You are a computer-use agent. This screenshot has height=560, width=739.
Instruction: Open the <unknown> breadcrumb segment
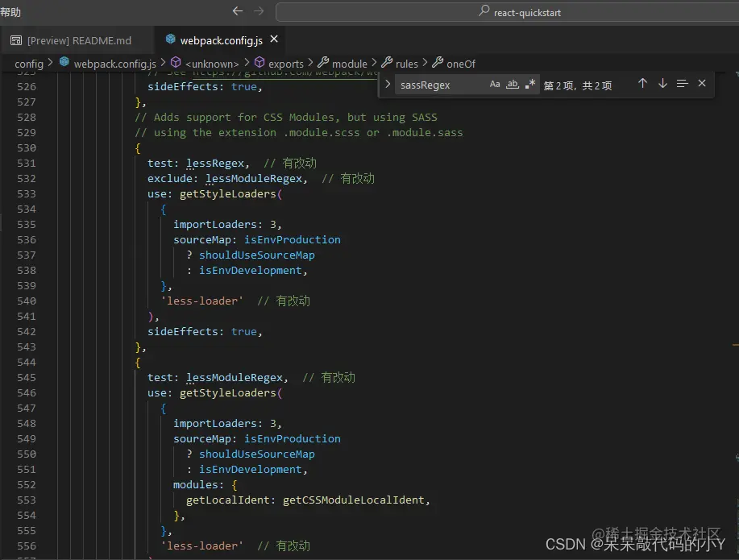pyautogui.click(x=212, y=64)
